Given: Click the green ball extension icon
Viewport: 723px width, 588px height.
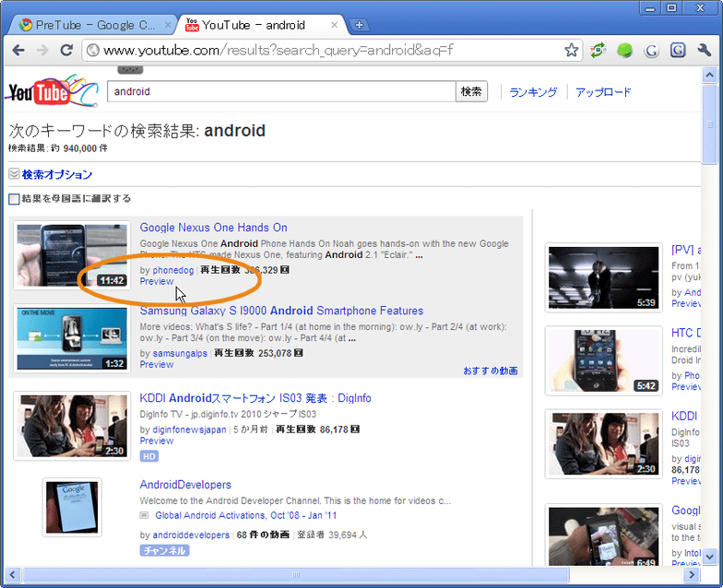Looking at the screenshot, I should pyautogui.click(x=625, y=50).
